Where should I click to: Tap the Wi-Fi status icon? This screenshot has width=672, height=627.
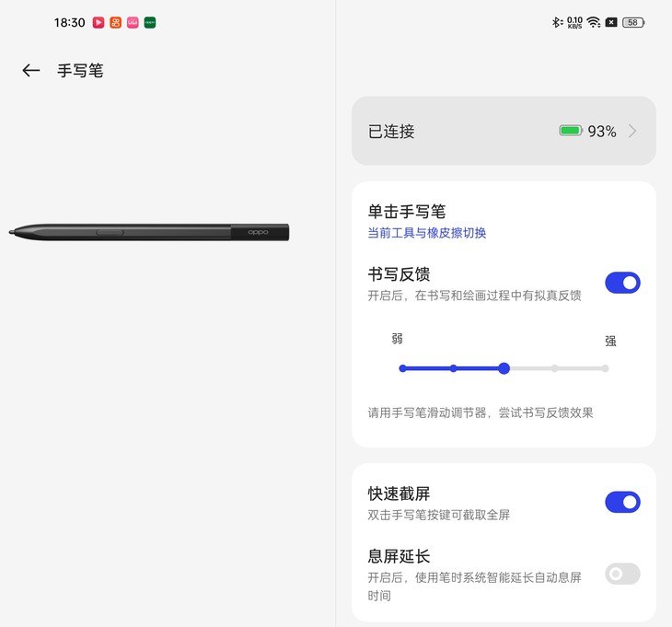pos(594,22)
